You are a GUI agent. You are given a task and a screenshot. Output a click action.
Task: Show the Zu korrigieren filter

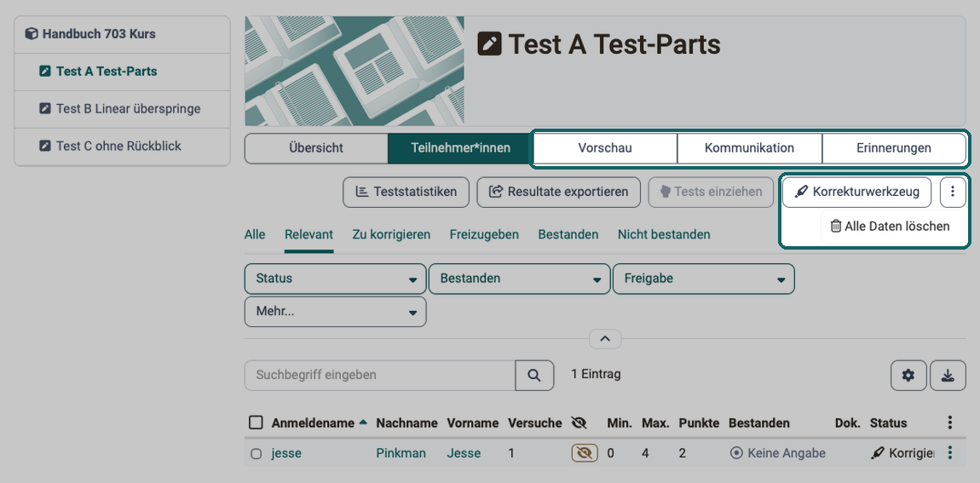pyautogui.click(x=391, y=234)
